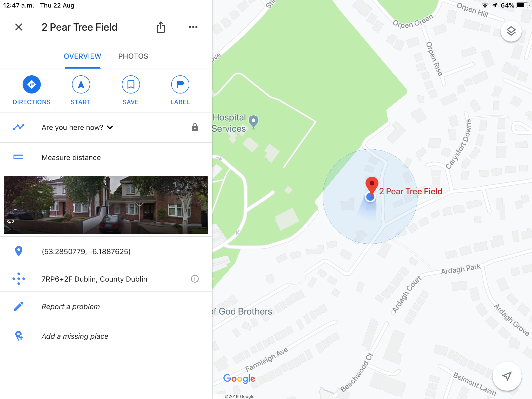Add a label using the flag icon
This screenshot has width=532, height=399.
tap(180, 84)
